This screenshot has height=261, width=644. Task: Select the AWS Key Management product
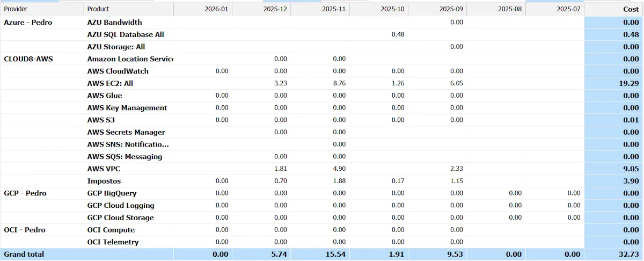(127, 108)
